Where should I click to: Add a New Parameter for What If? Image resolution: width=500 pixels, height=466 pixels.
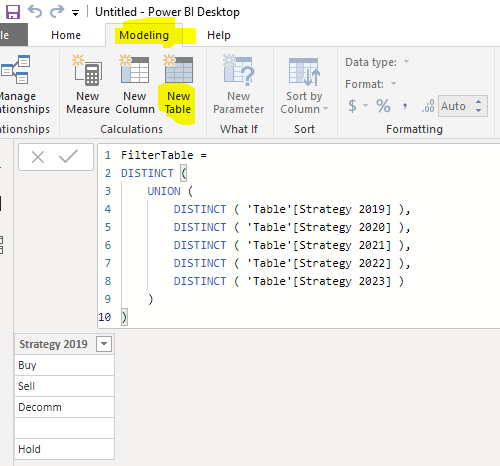coord(239,84)
